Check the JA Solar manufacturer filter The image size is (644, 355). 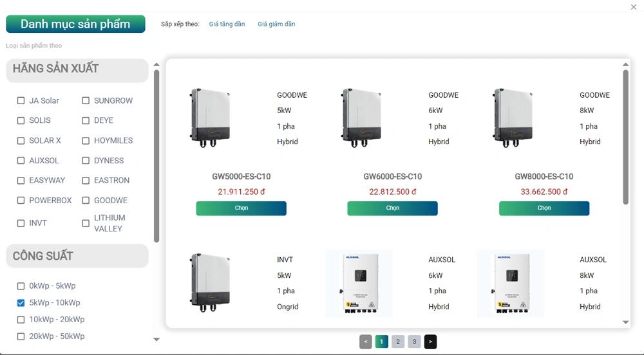(21, 100)
